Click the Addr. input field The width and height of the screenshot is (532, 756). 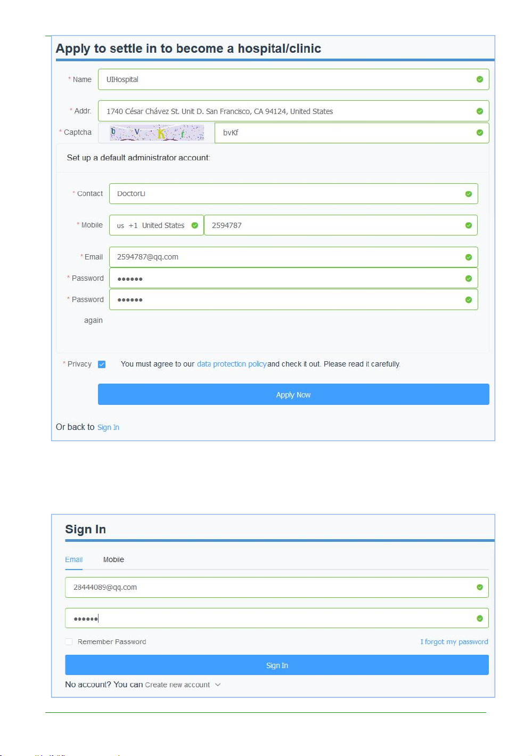pos(293,111)
